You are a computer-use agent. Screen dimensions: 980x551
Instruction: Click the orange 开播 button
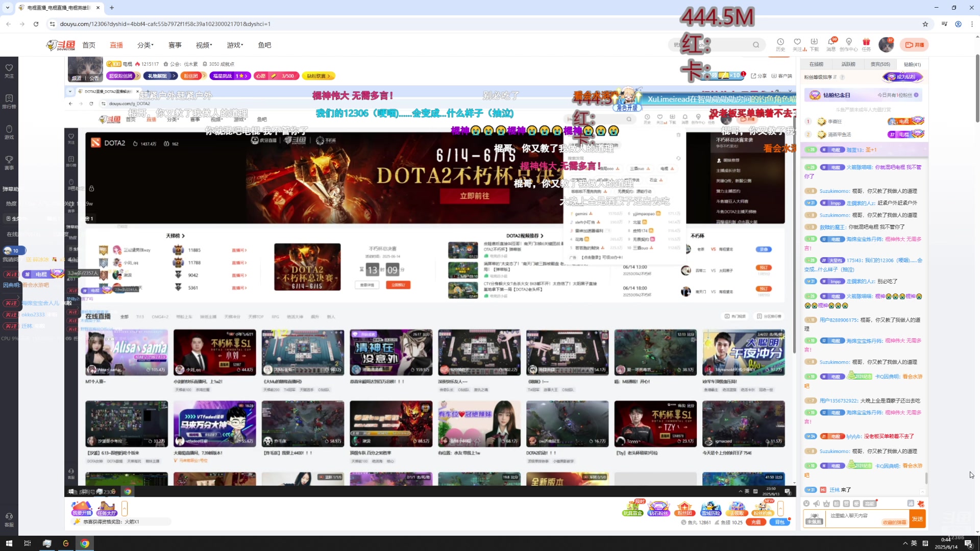[x=915, y=45]
